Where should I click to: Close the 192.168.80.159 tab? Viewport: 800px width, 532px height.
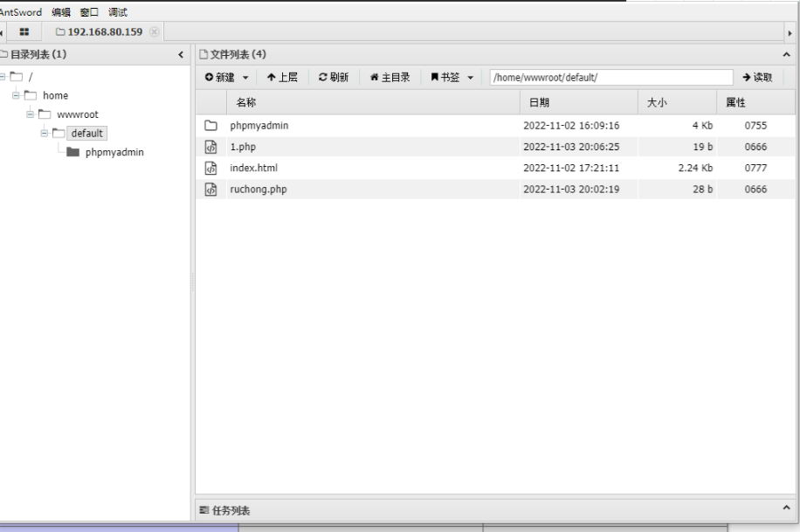[x=154, y=31]
